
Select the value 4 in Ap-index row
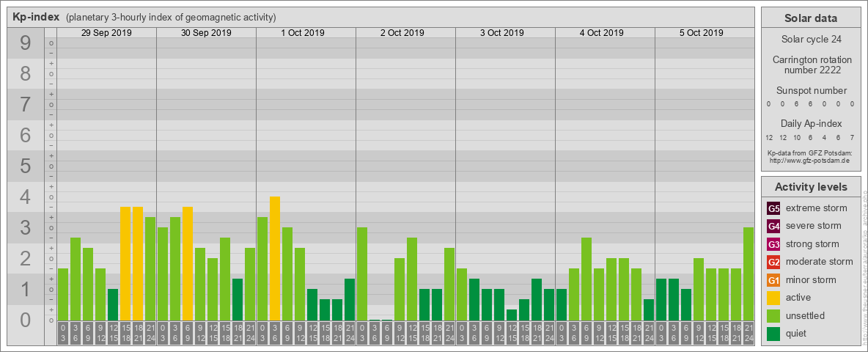click(x=824, y=137)
